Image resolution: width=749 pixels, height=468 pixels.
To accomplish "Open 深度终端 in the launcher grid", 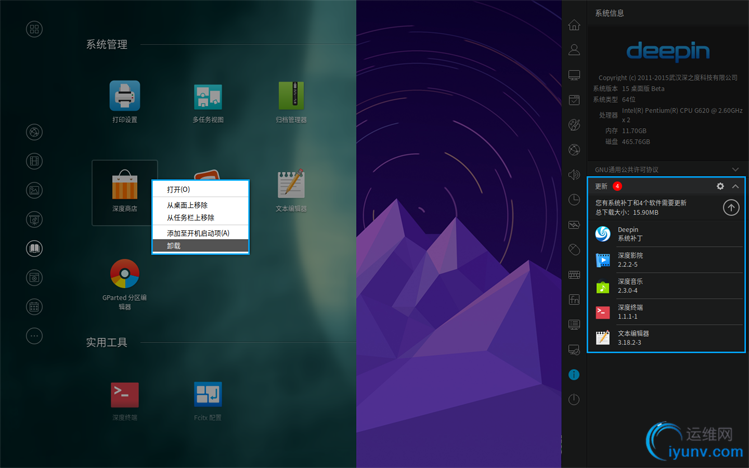I will (125, 394).
